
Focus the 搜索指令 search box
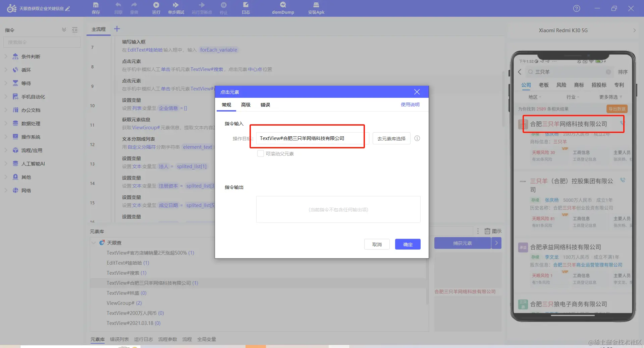pyautogui.click(x=42, y=42)
